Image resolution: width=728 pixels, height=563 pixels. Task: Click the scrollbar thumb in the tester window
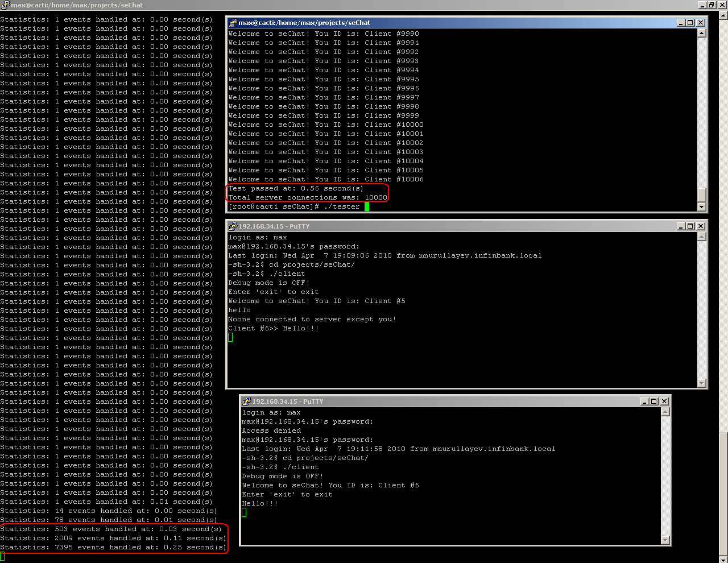pos(702,194)
